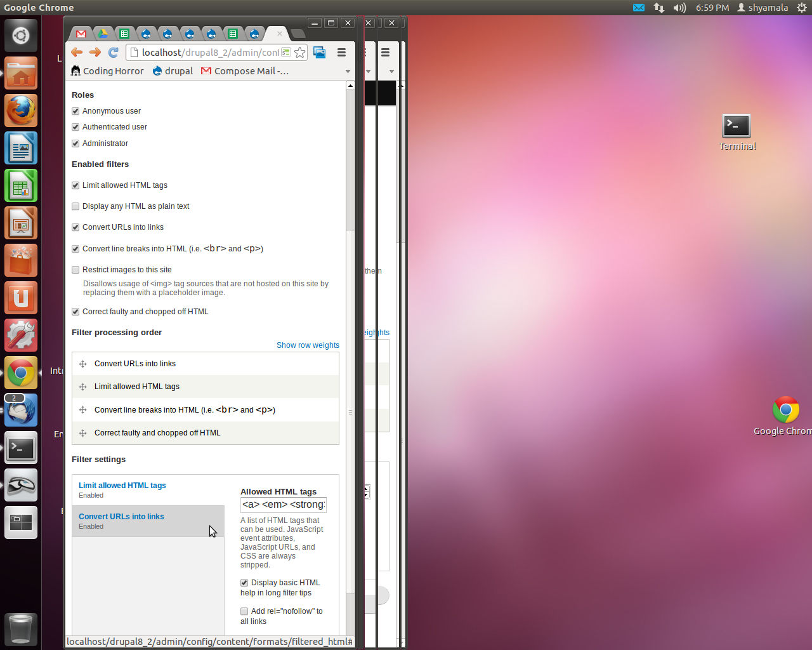Uncheck the Anonymous user role

[x=75, y=111]
